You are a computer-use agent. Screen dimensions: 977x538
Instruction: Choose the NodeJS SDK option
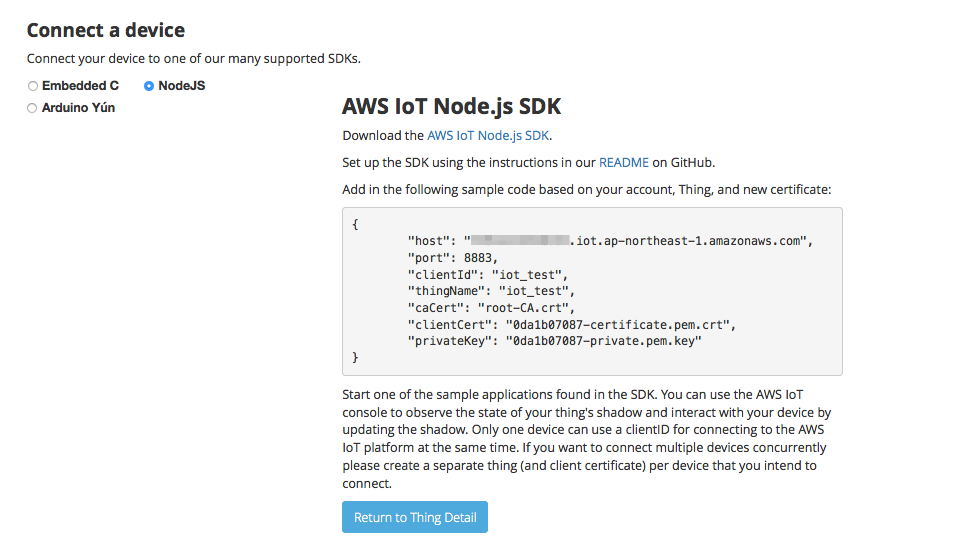click(149, 86)
